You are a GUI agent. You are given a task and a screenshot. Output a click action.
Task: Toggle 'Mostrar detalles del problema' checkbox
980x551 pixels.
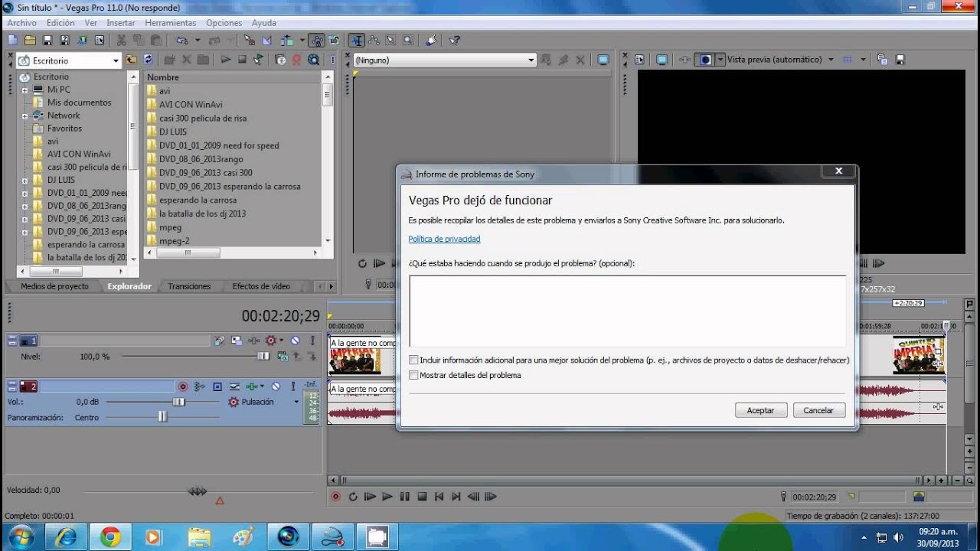pos(414,375)
